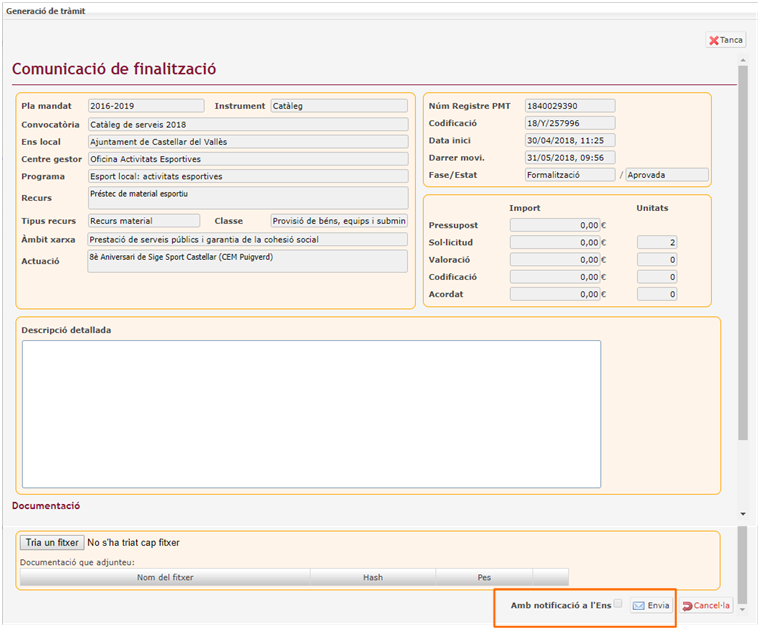The width and height of the screenshot is (762, 631).
Task: Click the main vertical scrollbar thumb
Action: coord(743,253)
